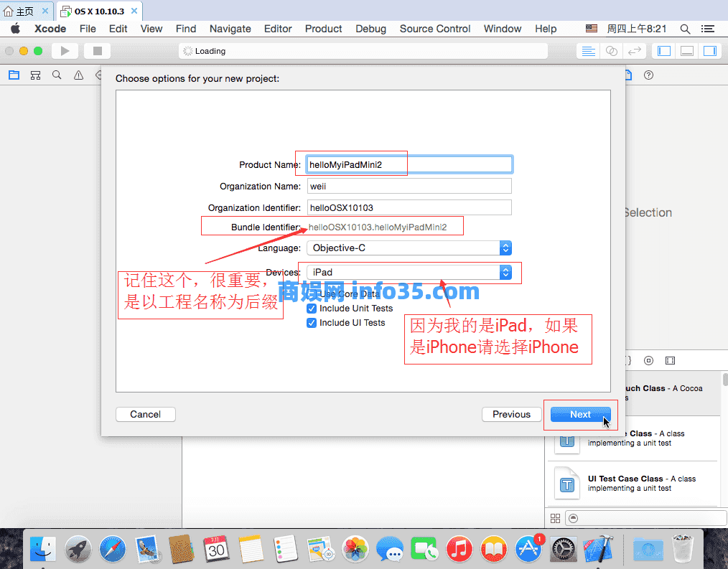Open the Find navigator
Image resolution: width=728 pixels, height=569 pixels.
click(57, 75)
